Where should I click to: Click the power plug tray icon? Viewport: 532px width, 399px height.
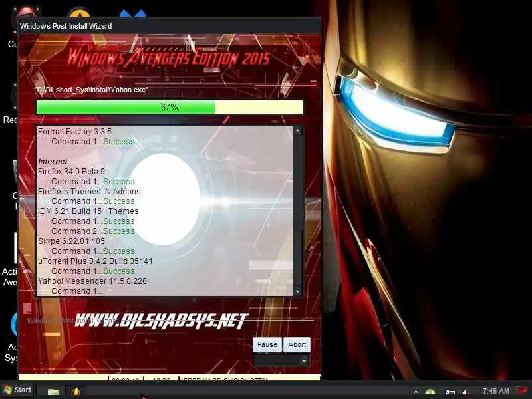point(450,392)
